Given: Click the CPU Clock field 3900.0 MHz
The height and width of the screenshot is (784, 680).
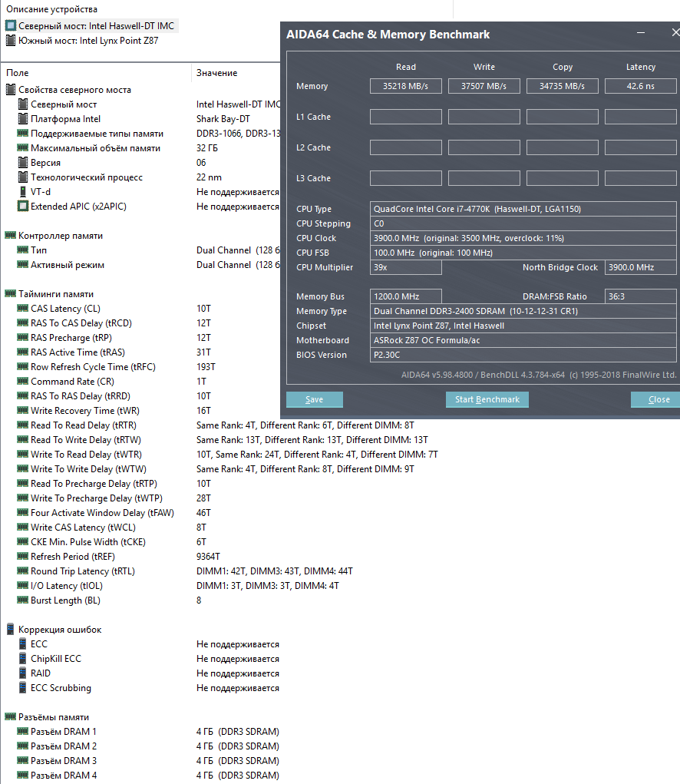Looking at the screenshot, I should [x=523, y=238].
